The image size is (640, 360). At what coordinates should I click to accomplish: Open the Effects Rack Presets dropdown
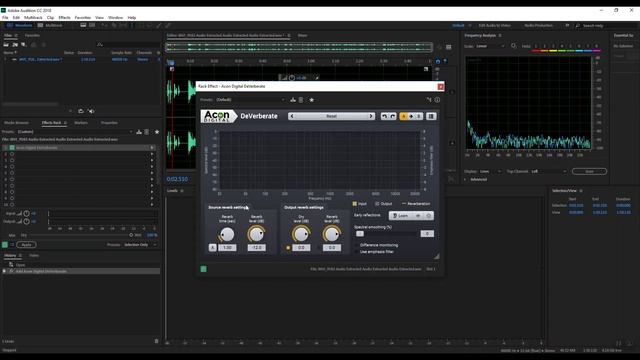75,132
